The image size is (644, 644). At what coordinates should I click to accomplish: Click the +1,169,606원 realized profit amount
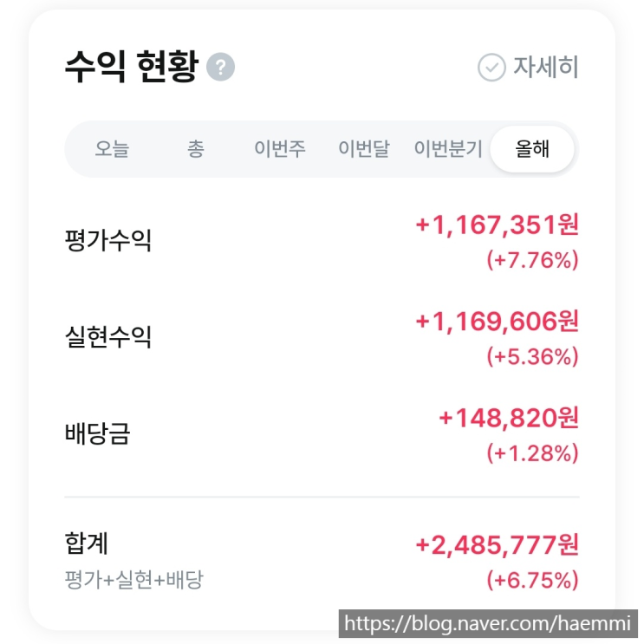(x=497, y=322)
